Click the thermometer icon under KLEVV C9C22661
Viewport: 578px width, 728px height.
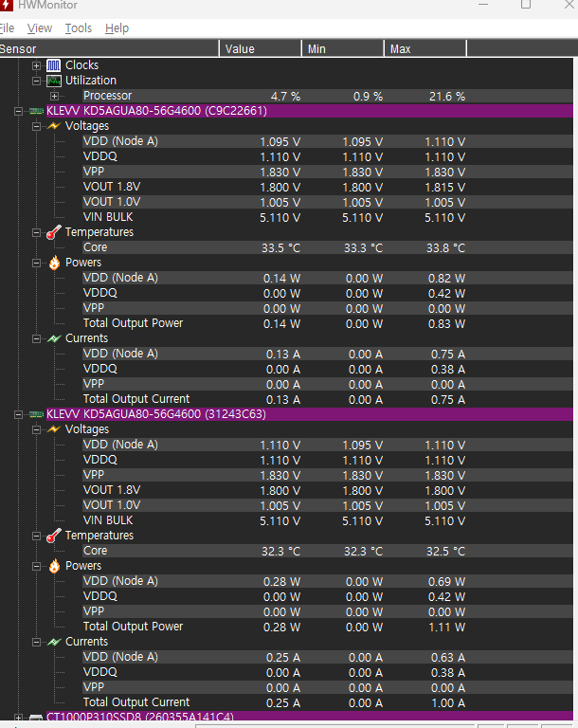point(54,232)
